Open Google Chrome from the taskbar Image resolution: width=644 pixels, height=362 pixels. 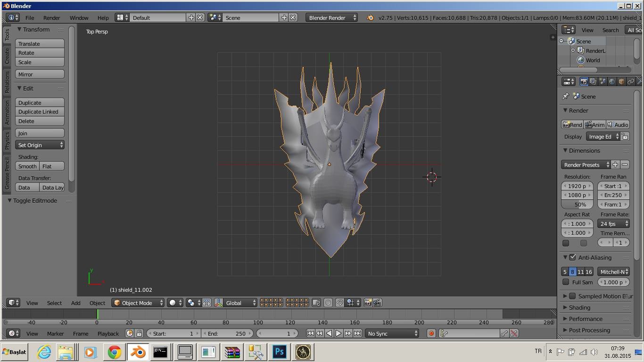point(114,352)
